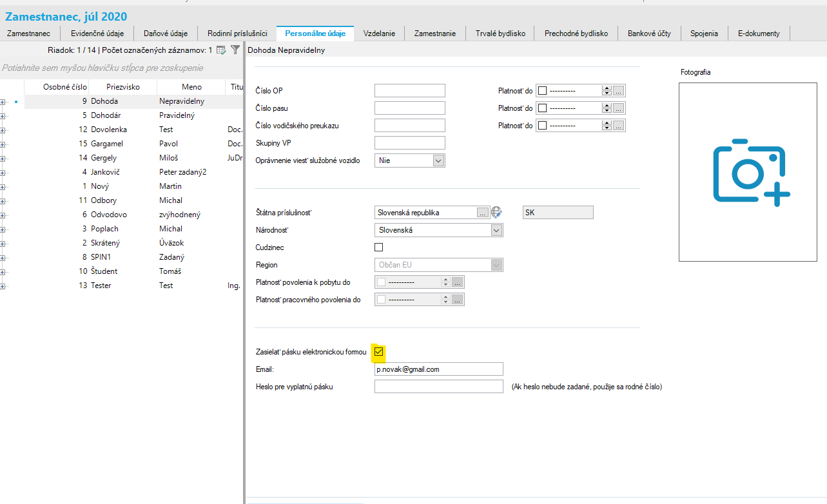The width and height of the screenshot is (827, 504).
Task: Click the Skupiny VP input field
Action: [410, 142]
